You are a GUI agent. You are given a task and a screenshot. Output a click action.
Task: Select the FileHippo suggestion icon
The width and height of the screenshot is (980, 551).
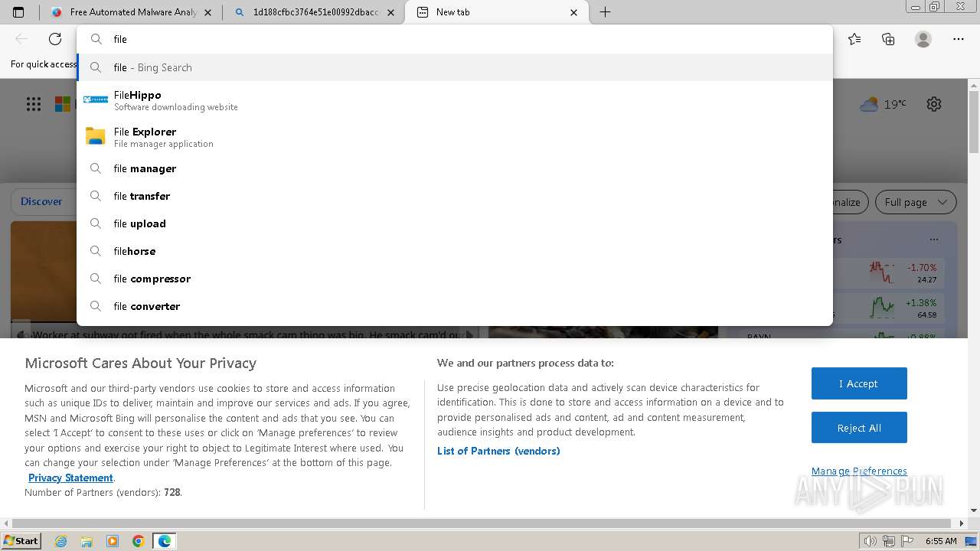pos(95,99)
